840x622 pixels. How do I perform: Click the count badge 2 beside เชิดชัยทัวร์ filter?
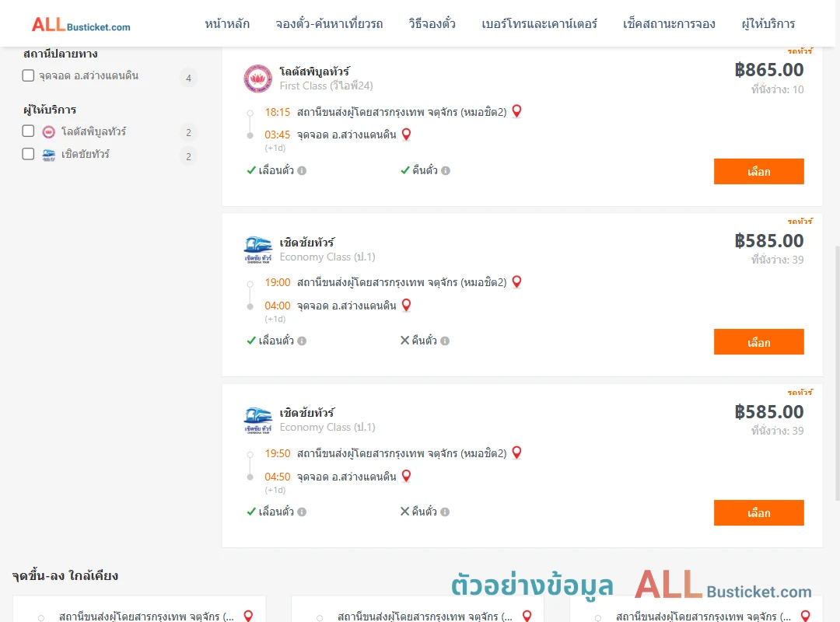click(x=188, y=156)
